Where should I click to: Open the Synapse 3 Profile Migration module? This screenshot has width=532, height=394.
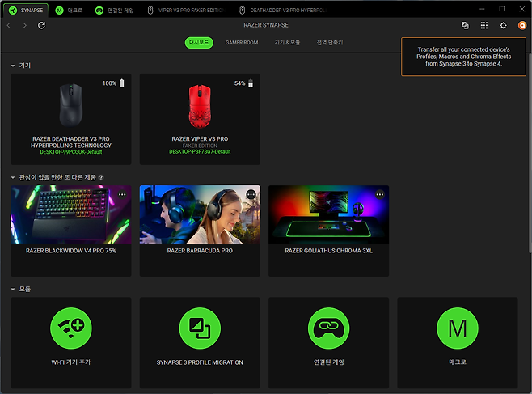pos(200,329)
